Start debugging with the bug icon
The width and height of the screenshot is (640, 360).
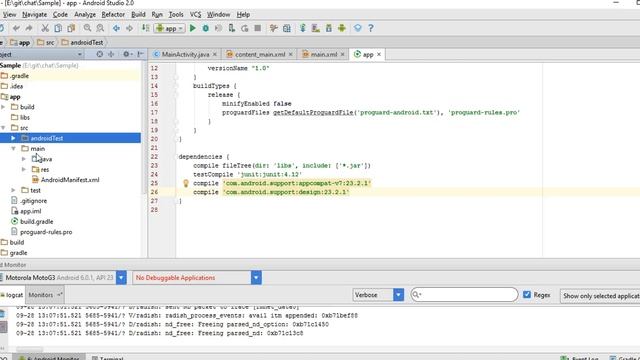(206, 28)
